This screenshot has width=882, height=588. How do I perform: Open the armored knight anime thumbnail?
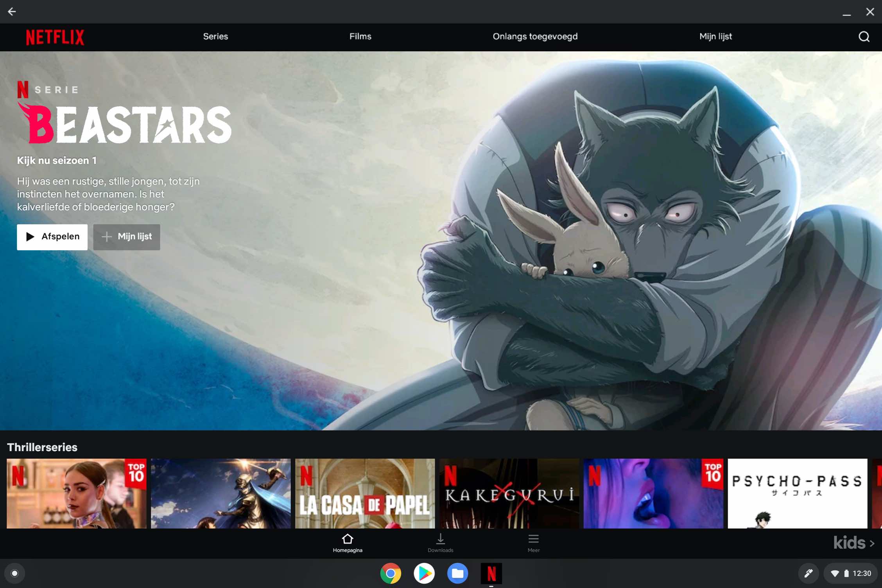pos(220,493)
